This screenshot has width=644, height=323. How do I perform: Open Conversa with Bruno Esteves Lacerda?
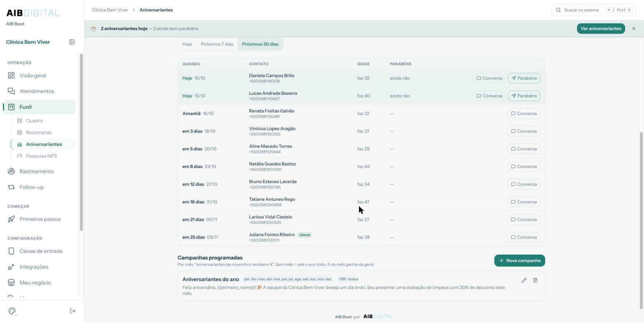pyautogui.click(x=524, y=184)
